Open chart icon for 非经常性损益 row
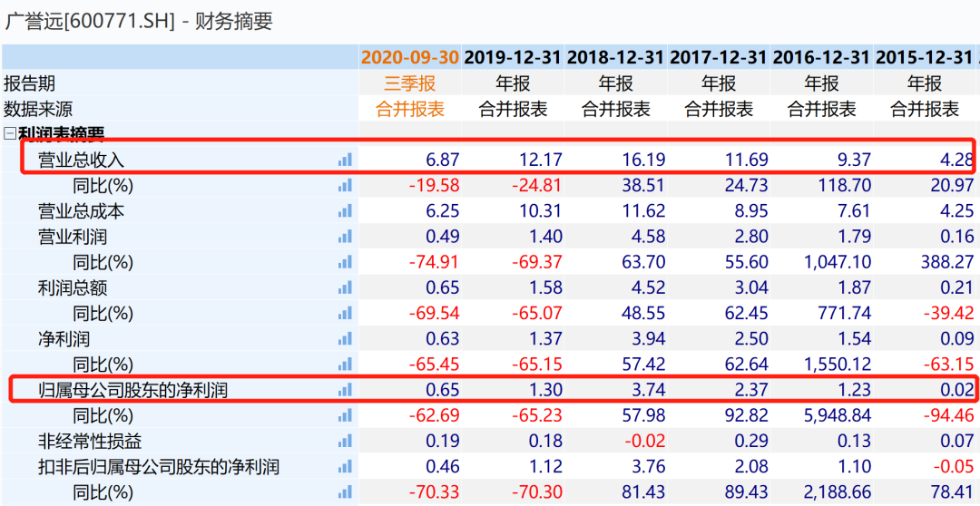Viewport: 980px width, 506px height. [x=345, y=442]
